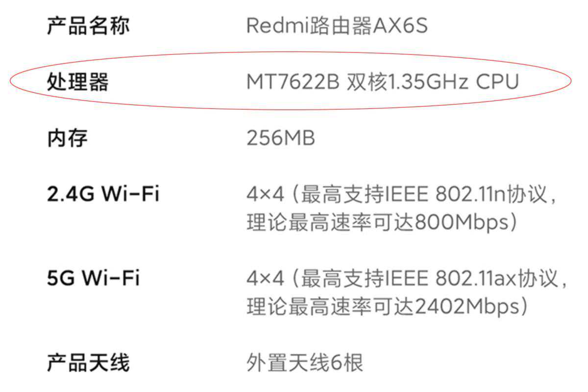Image resolution: width=588 pixels, height=392 pixels.
Task: Select the MT7622B chip model text
Action: [293, 82]
